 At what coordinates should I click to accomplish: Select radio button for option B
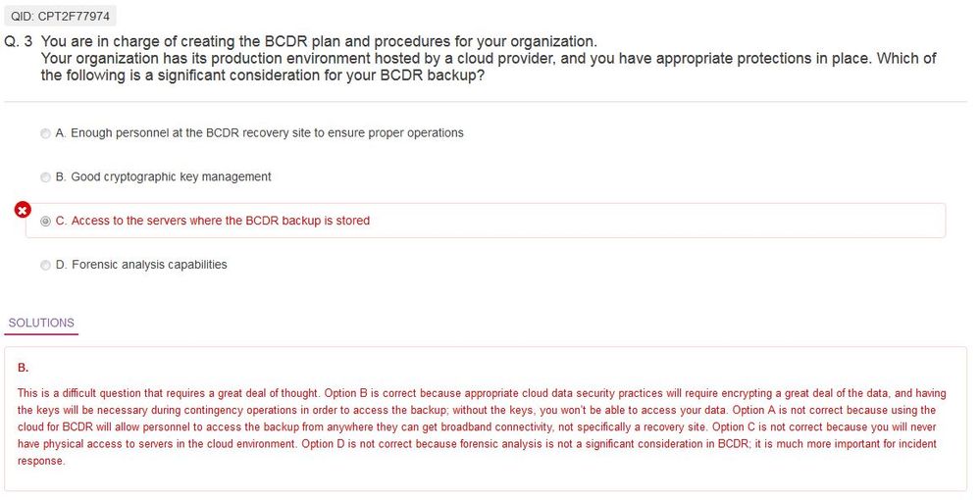(x=45, y=177)
